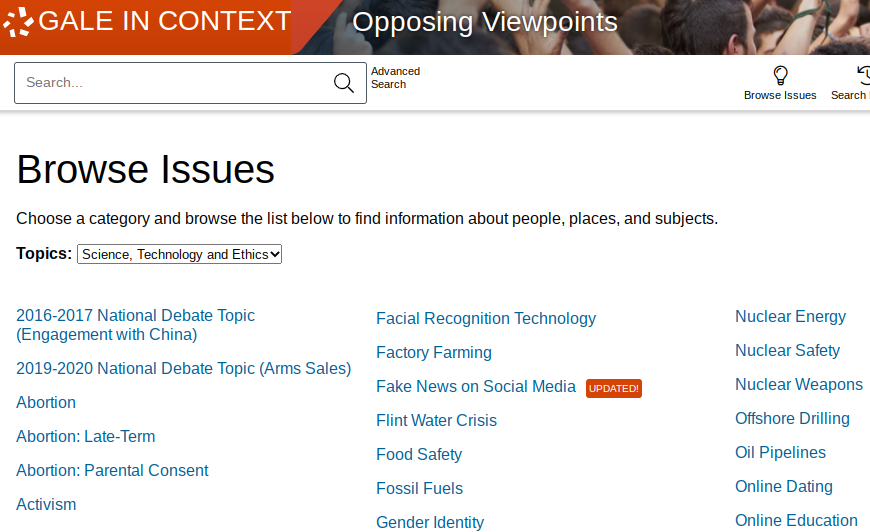870x532 pixels.
Task: Open Gender Identity issue
Action: click(x=430, y=523)
